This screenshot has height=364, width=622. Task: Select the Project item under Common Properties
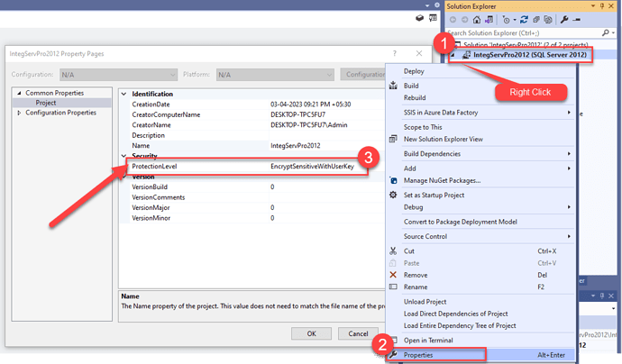48,103
